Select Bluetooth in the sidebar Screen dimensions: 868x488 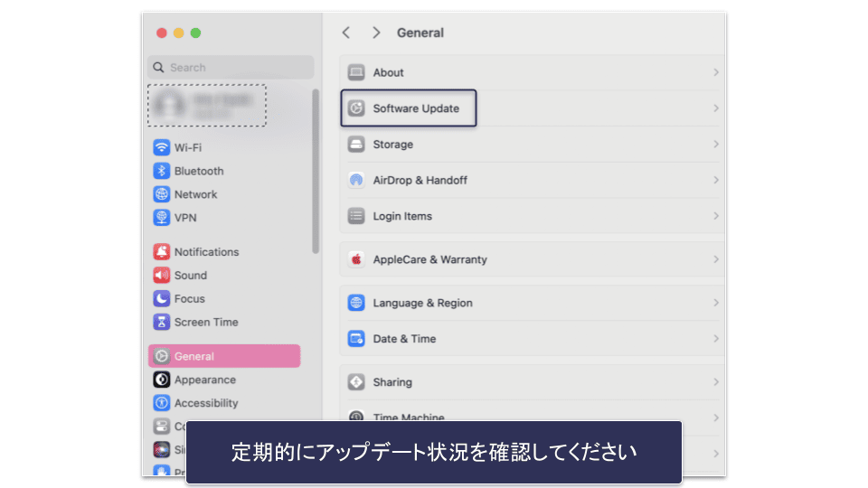(224, 171)
